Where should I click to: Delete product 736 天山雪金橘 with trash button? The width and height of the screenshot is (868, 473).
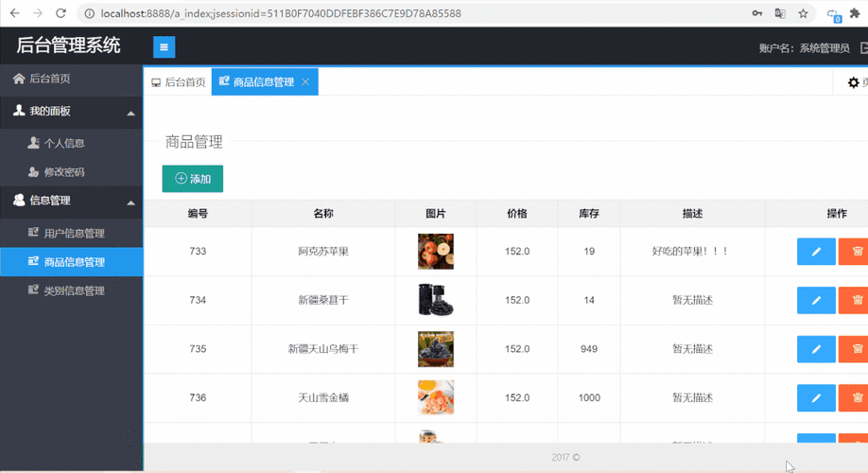click(853, 397)
